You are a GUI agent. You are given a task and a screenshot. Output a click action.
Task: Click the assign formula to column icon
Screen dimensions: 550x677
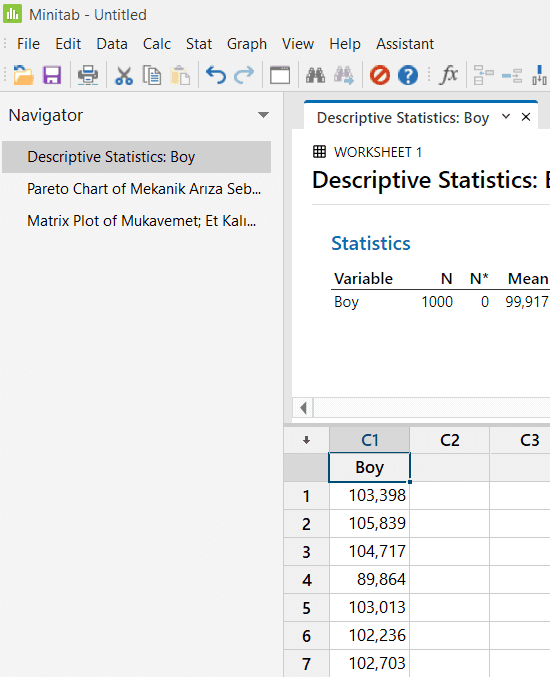(484, 75)
